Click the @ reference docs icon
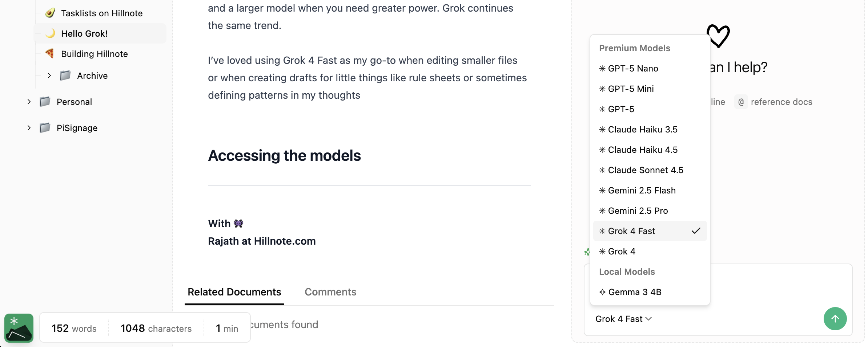The image size is (868, 347). [741, 102]
